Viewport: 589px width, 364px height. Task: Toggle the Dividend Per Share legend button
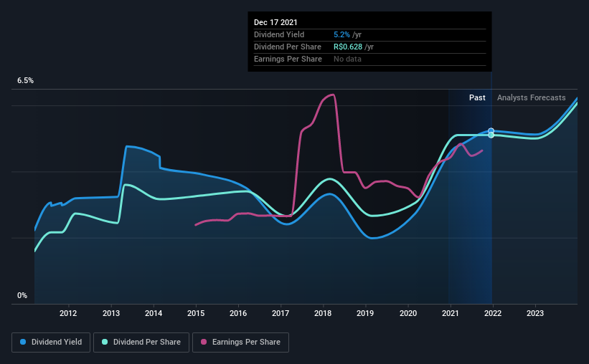(x=141, y=343)
